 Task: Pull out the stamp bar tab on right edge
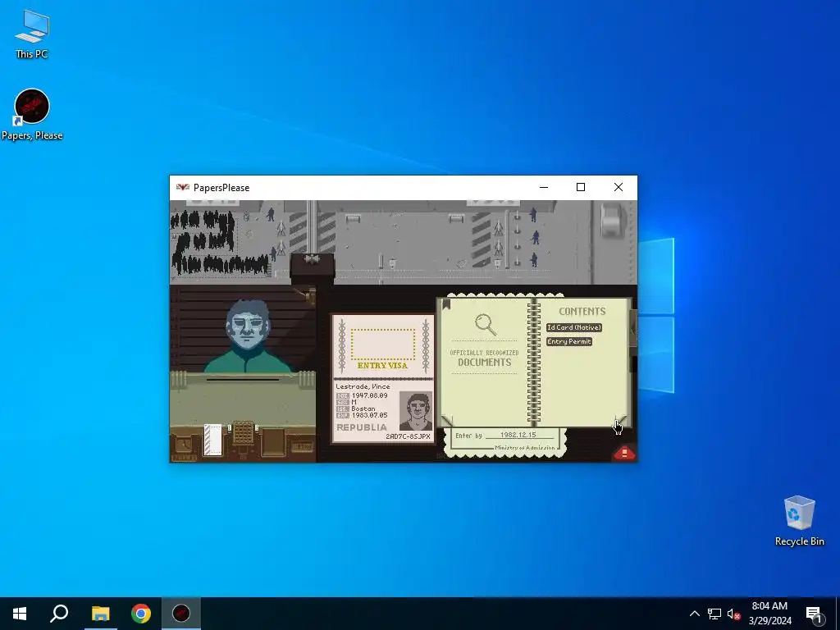tap(632, 331)
